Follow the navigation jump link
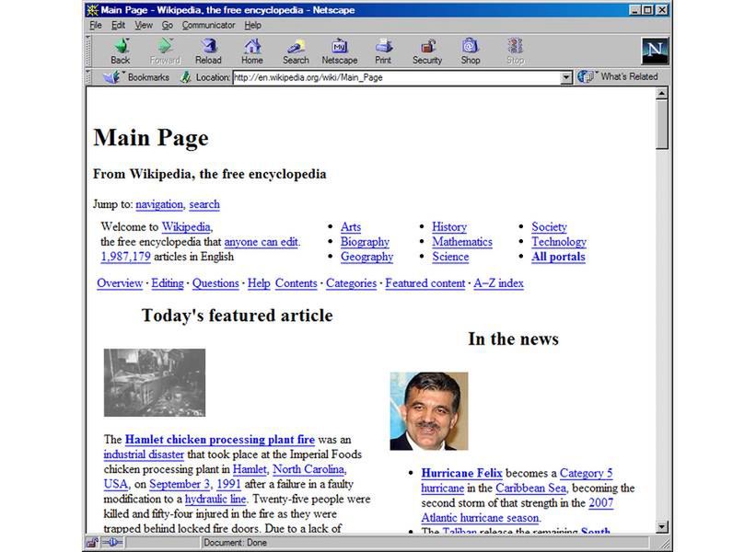756x552 pixels. (x=159, y=204)
